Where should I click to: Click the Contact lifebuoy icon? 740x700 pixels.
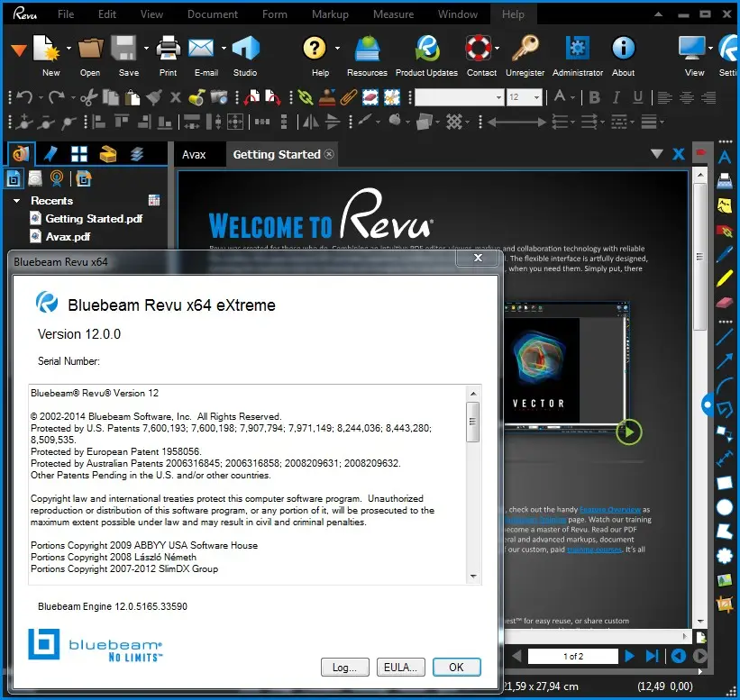(478, 48)
